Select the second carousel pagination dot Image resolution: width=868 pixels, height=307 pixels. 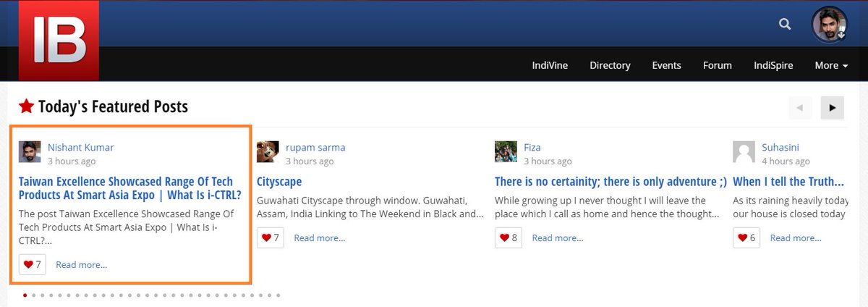tap(34, 295)
